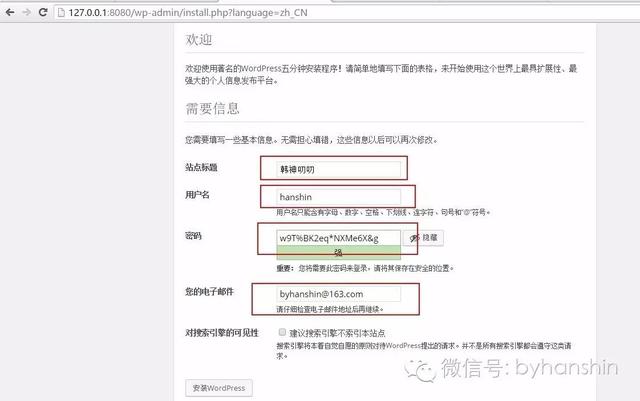Click the password strength indicator 强
Viewport: 640px width, 401px height.
[338, 252]
